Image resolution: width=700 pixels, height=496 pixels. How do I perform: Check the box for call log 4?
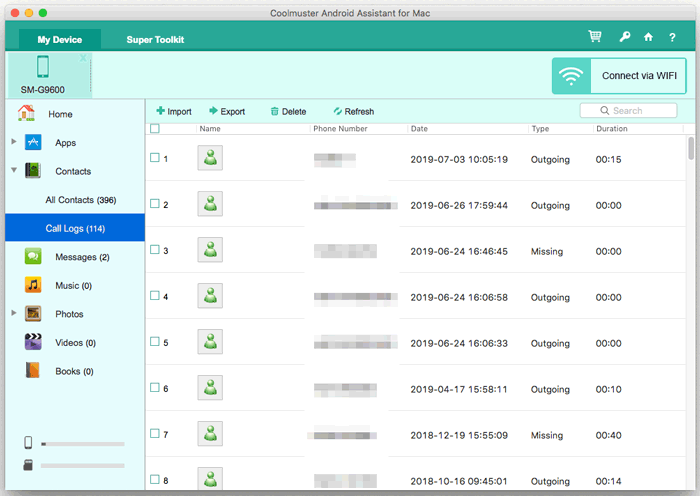click(x=155, y=296)
